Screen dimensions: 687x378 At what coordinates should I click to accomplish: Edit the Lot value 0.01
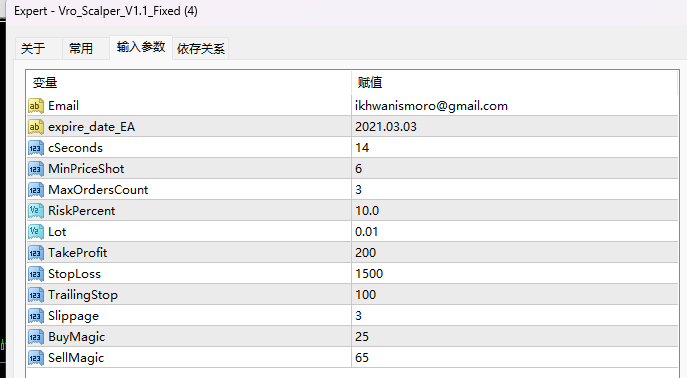click(514, 232)
